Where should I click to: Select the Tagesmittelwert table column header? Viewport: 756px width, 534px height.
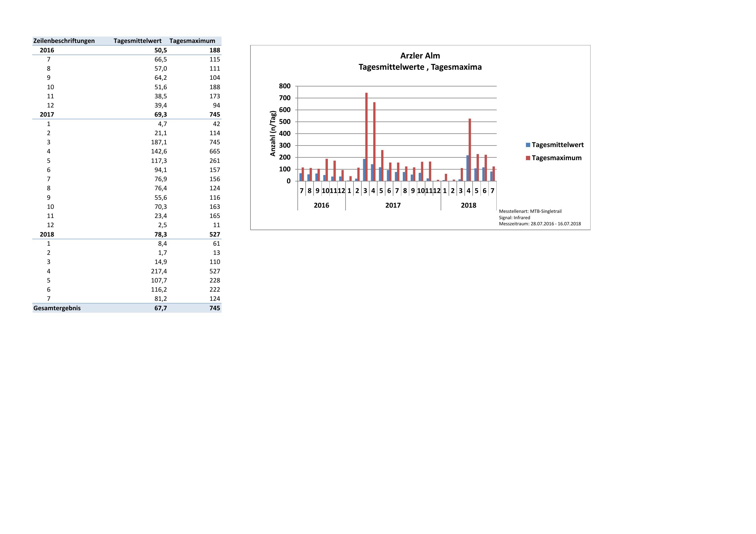click(x=137, y=41)
